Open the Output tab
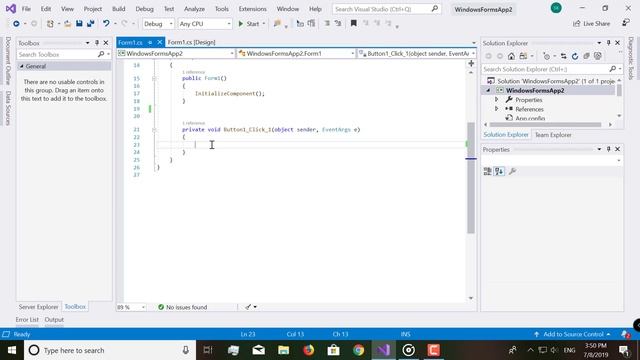Image resolution: width=640 pixels, height=360 pixels. (x=54, y=320)
